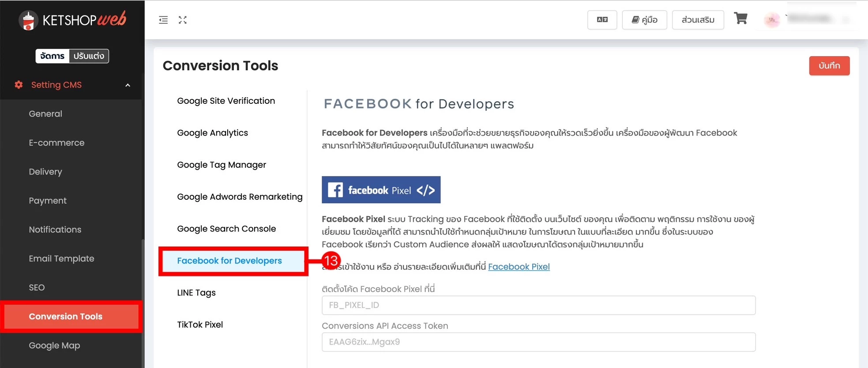Select Google Tag Manager tab
The height and width of the screenshot is (368, 868).
[222, 165]
